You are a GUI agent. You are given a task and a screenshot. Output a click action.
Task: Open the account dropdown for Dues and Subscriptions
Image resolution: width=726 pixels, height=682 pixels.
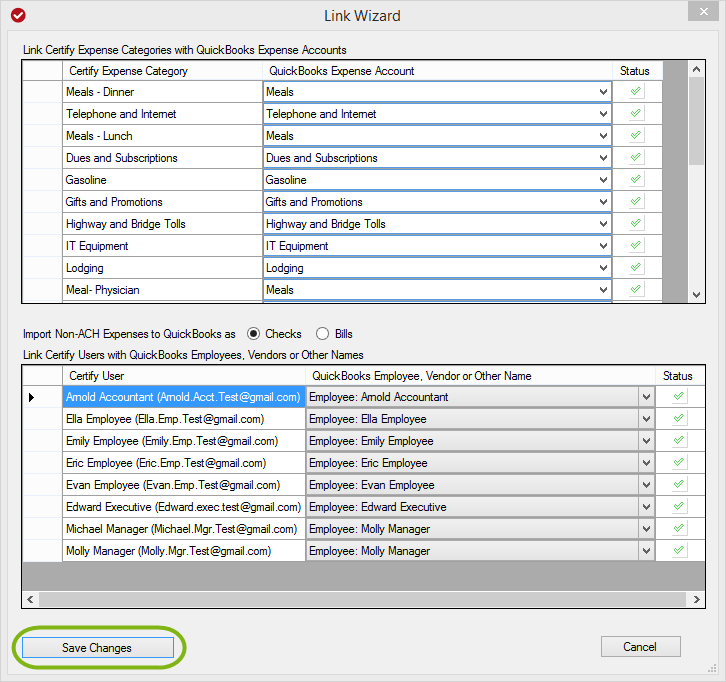pyautogui.click(x=603, y=158)
